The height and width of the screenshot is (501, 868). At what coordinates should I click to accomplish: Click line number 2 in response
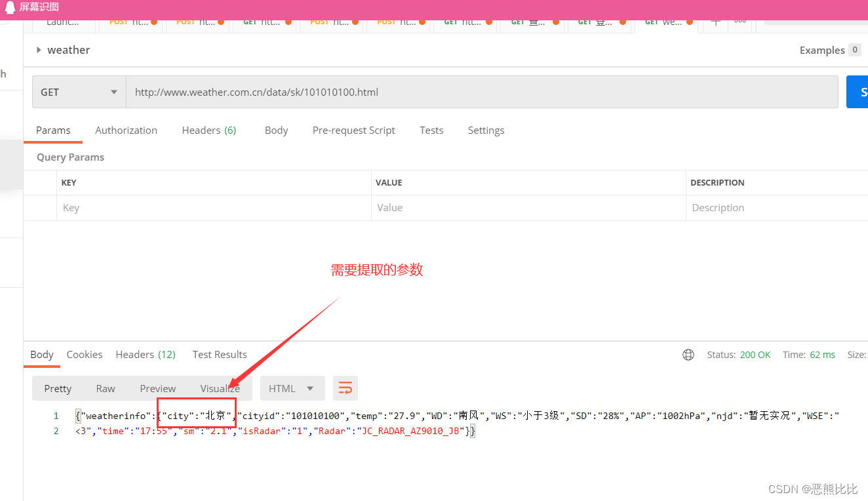tap(56, 431)
